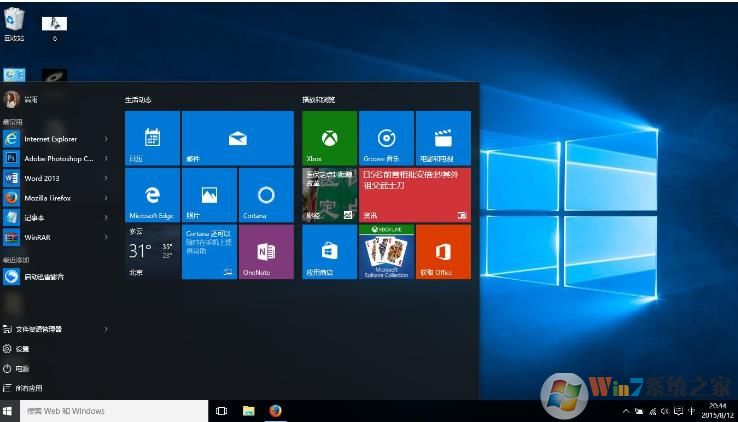Open Task View on the taskbar
This screenshot has height=422, width=738.
[x=222, y=411]
